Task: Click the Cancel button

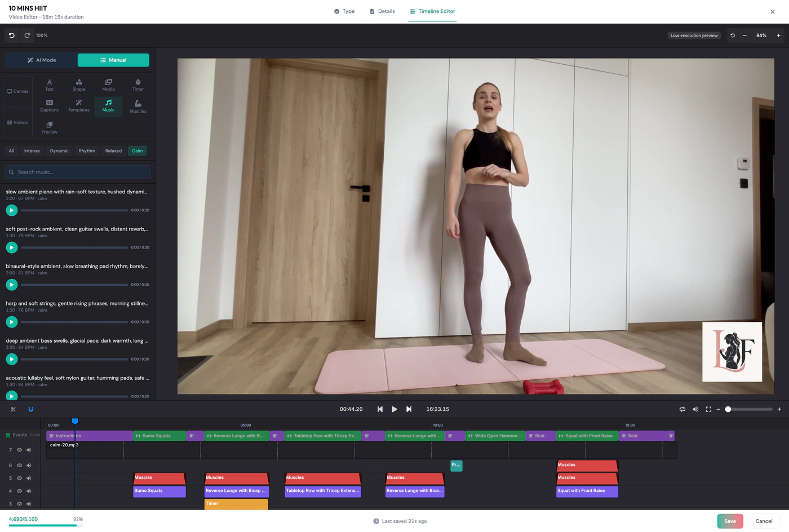Action: 764,521
